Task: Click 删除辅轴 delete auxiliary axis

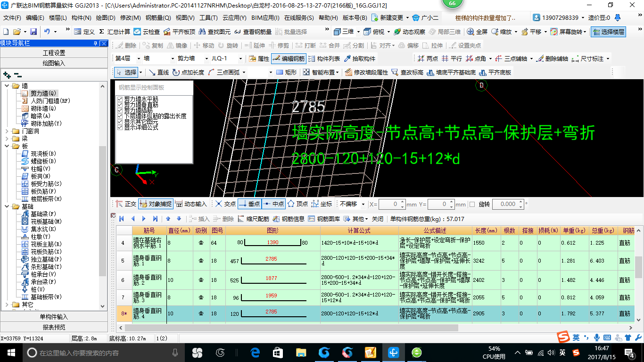Action: click(552, 59)
